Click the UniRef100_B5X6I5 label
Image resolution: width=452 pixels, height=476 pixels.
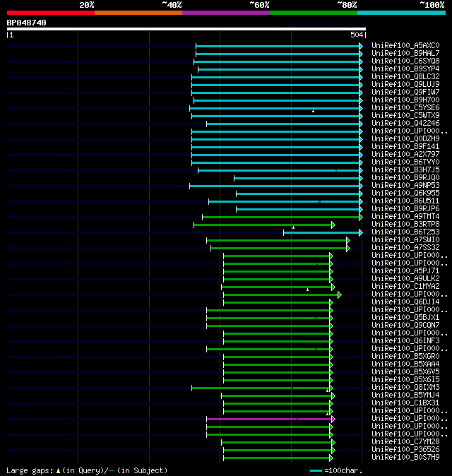click(x=405, y=380)
